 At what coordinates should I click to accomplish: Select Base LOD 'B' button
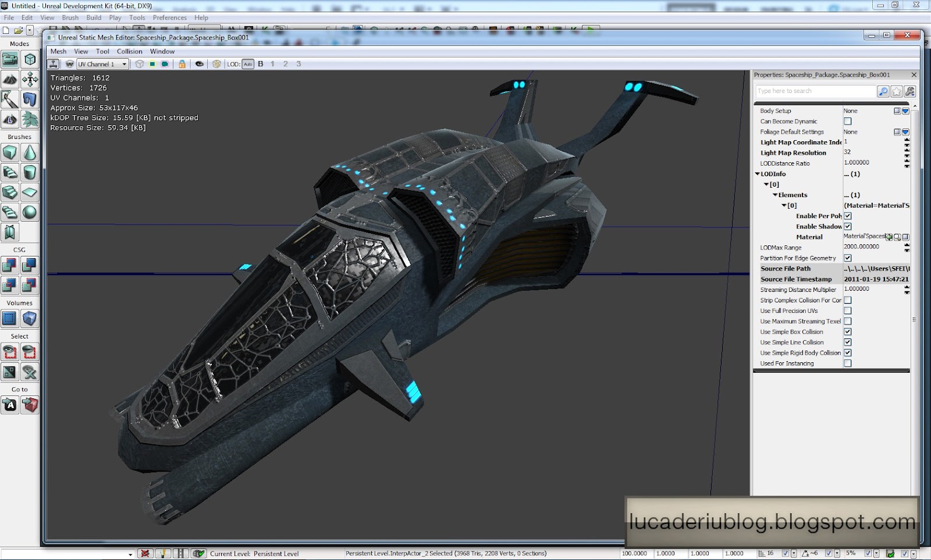[261, 64]
